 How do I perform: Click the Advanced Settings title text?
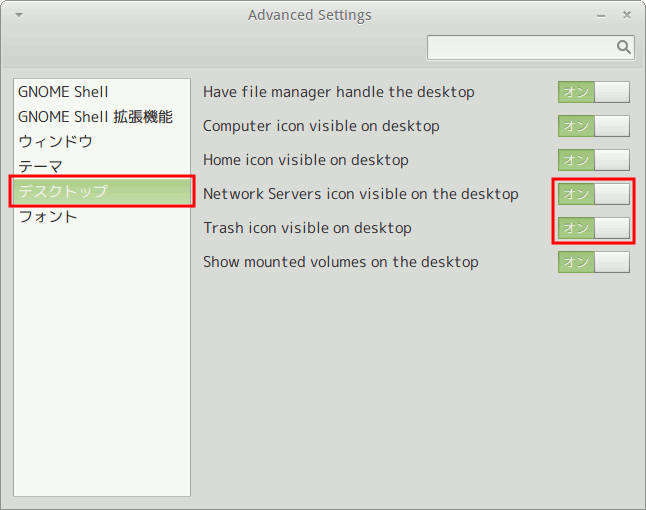click(x=309, y=16)
